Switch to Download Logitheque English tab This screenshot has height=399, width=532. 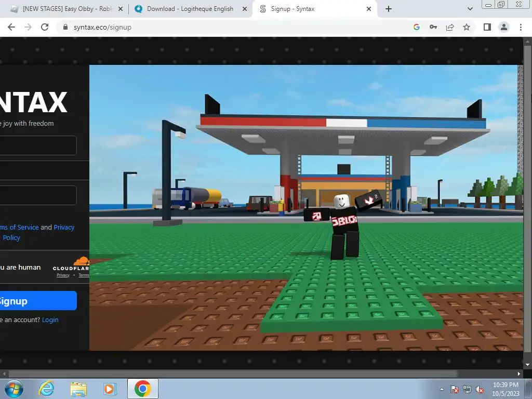(190, 9)
